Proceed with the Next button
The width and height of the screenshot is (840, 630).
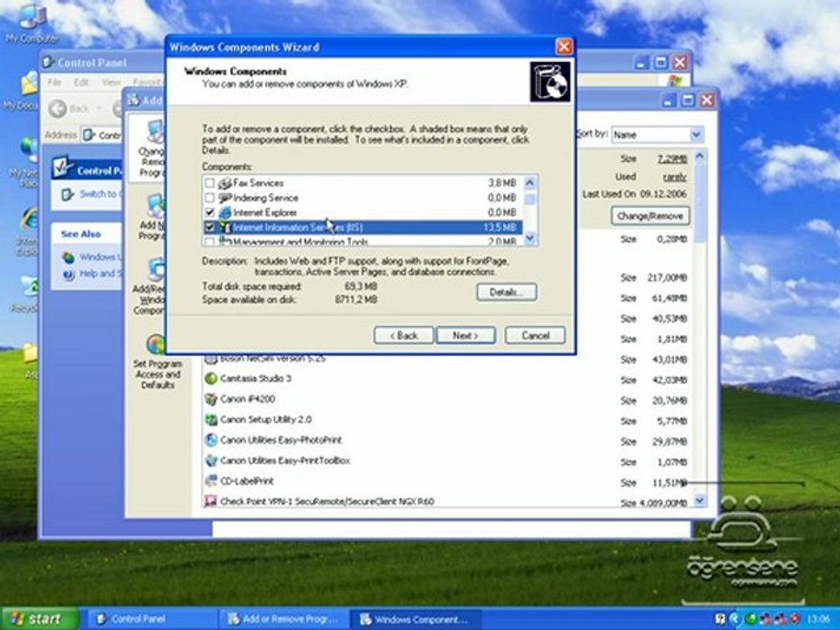(x=465, y=335)
